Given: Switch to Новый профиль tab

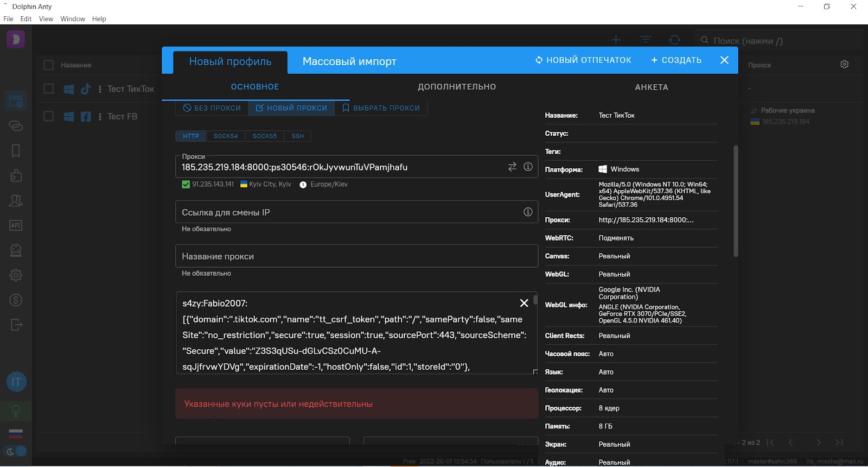Looking at the screenshot, I should click(x=230, y=62).
